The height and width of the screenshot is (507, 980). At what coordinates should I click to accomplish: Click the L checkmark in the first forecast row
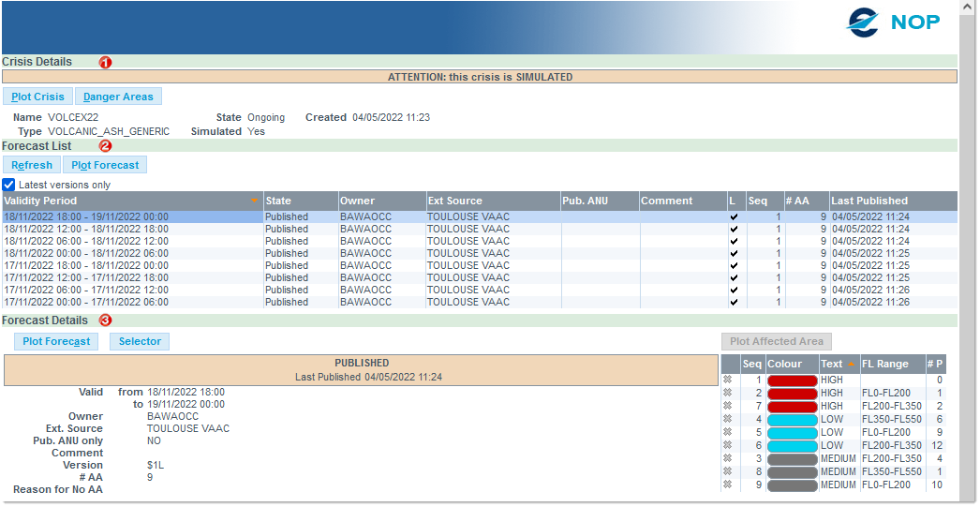pyautogui.click(x=734, y=216)
